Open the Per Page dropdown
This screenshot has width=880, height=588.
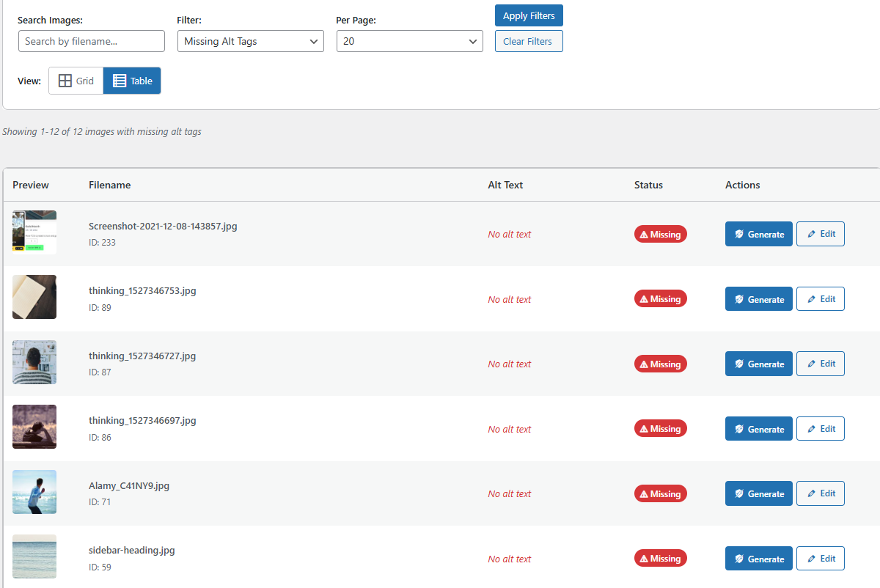(x=409, y=41)
